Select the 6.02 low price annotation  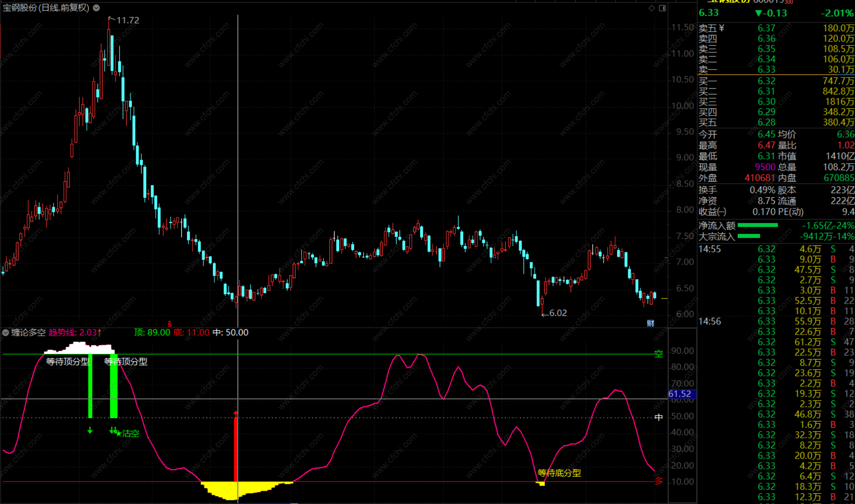pos(558,313)
